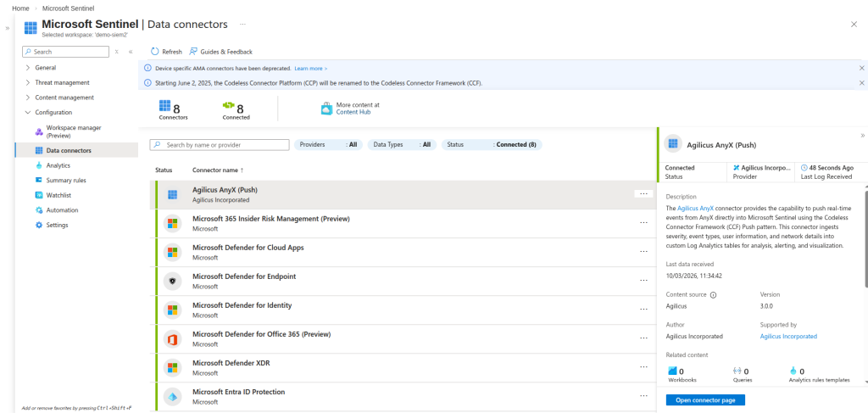The width and height of the screenshot is (868, 413).
Task: Click the large connector icon in details panel header
Action: pos(672,144)
